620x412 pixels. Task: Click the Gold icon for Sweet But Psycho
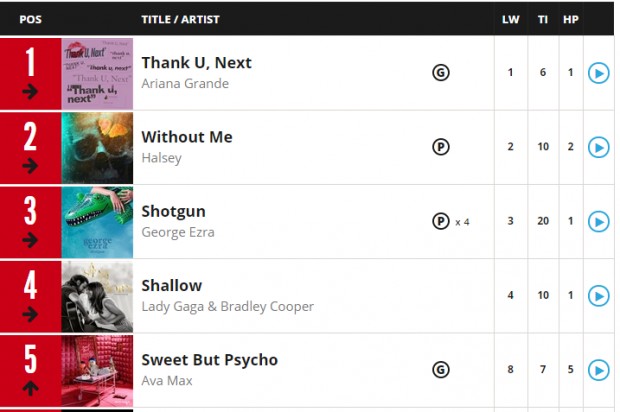pos(440,370)
